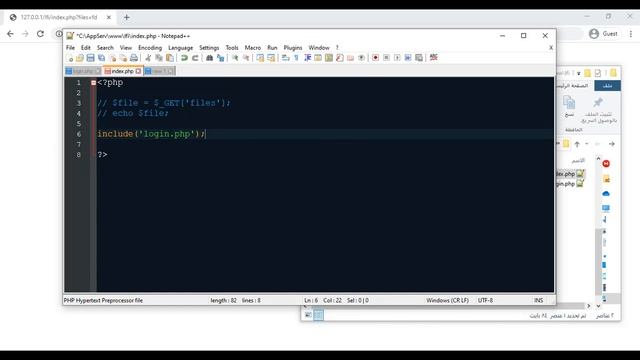Click Stop macro recording icon

(x=386, y=58)
